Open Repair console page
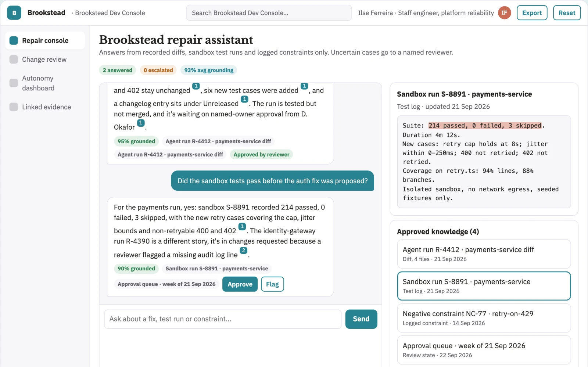The width and height of the screenshot is (588, 367). pos(45,40)
